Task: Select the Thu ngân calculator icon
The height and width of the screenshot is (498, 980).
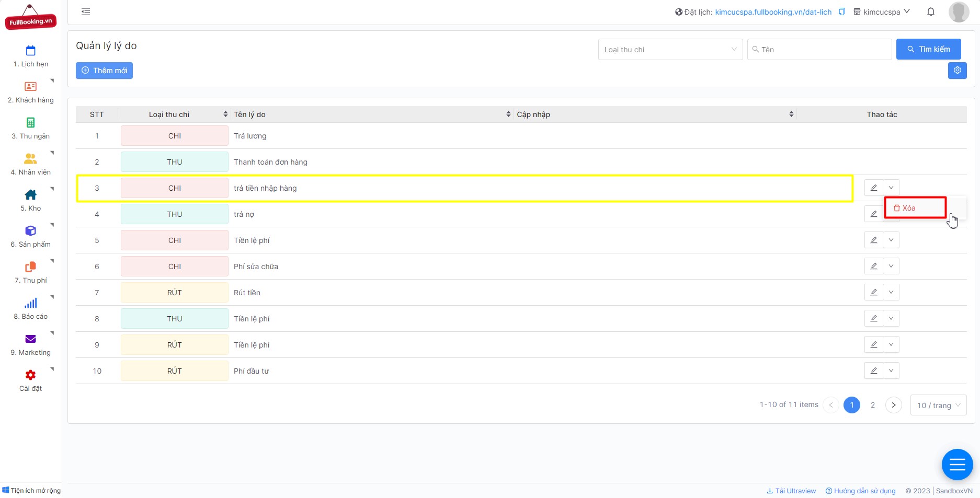Action: (x=30, y=122)
